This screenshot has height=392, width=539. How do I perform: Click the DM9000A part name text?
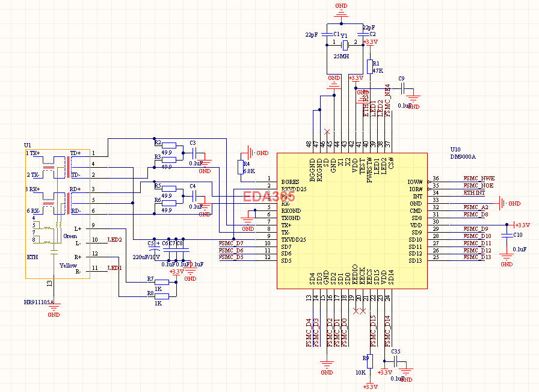point(463,157)
